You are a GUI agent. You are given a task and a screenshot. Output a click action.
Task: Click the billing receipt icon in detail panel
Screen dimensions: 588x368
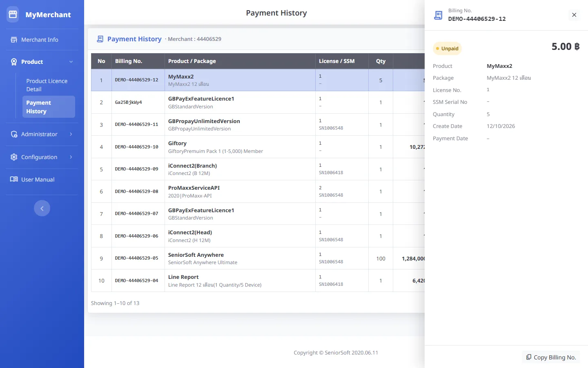pyautogui.click(x=438, y=15)
